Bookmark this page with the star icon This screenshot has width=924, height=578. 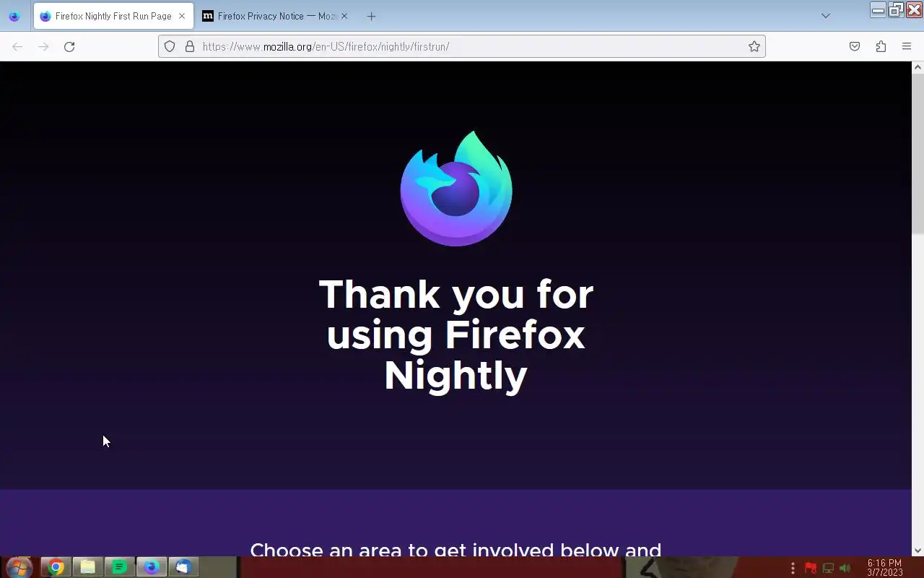754,46
